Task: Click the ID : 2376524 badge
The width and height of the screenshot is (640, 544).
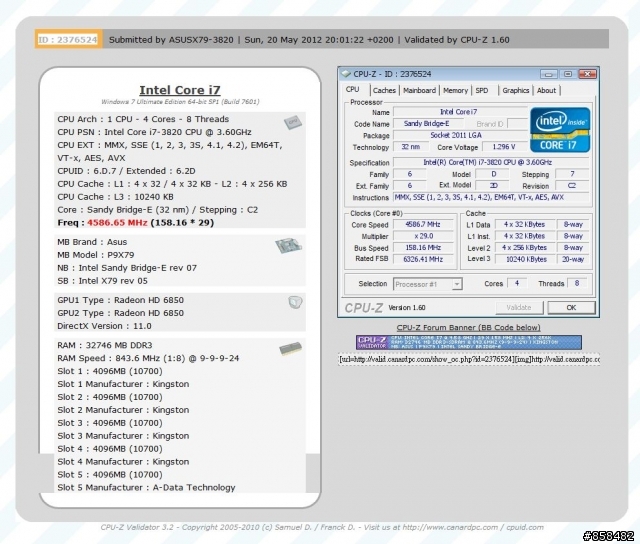Action: click(68, 40)
